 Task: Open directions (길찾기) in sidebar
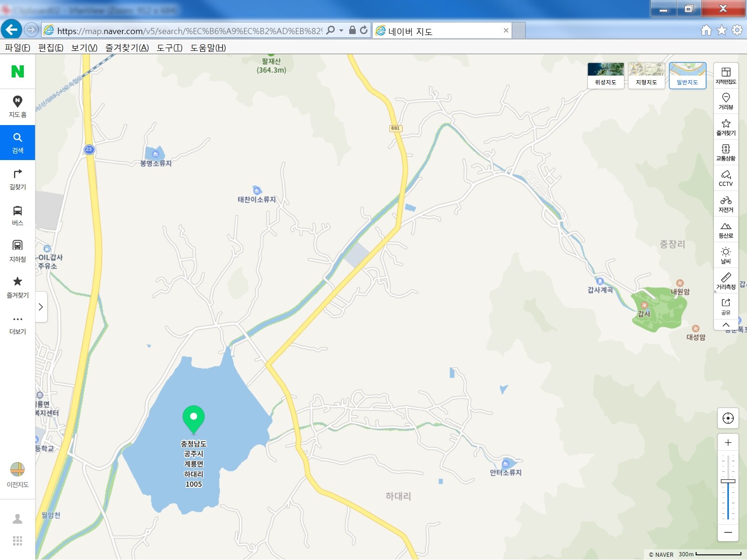point(18,179)
